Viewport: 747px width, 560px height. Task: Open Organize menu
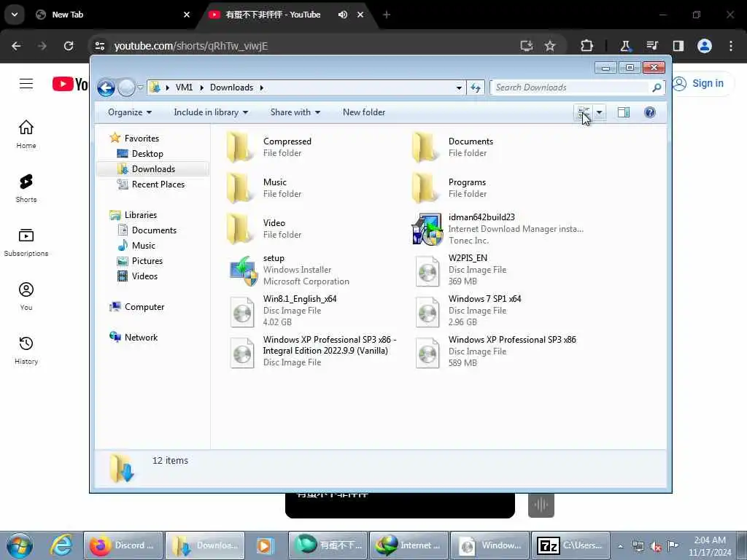[130, 112]
